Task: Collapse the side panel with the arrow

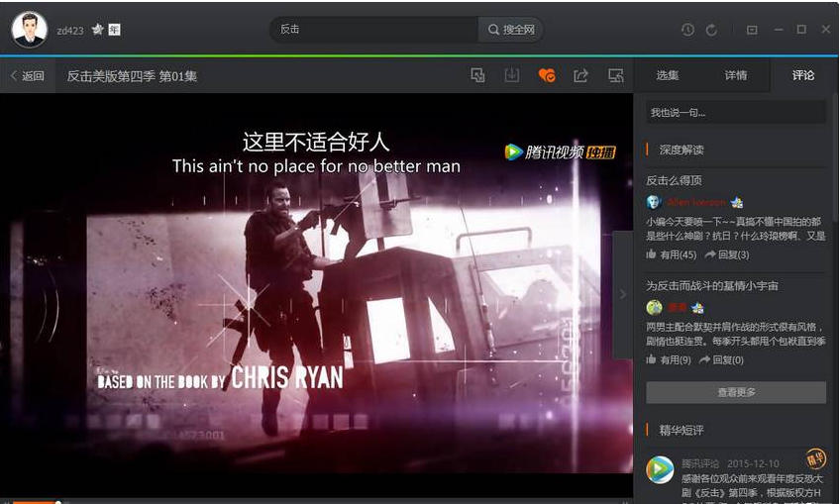Action: click(622, 294)
